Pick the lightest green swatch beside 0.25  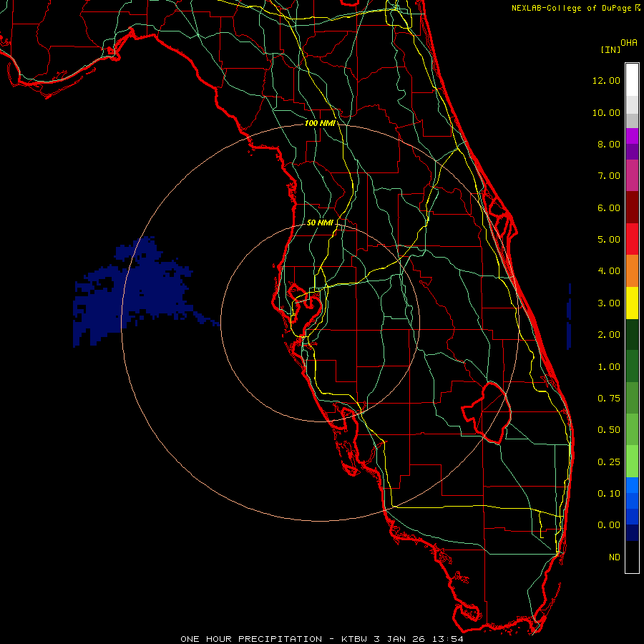(632, 462)
